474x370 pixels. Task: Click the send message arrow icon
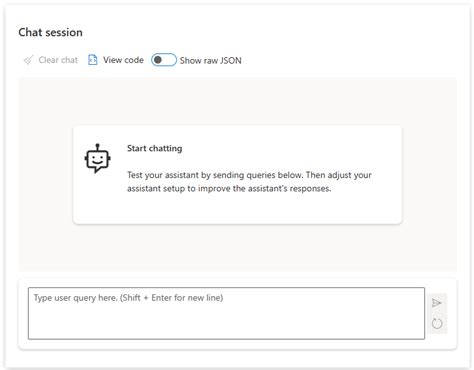coord(437,303)
